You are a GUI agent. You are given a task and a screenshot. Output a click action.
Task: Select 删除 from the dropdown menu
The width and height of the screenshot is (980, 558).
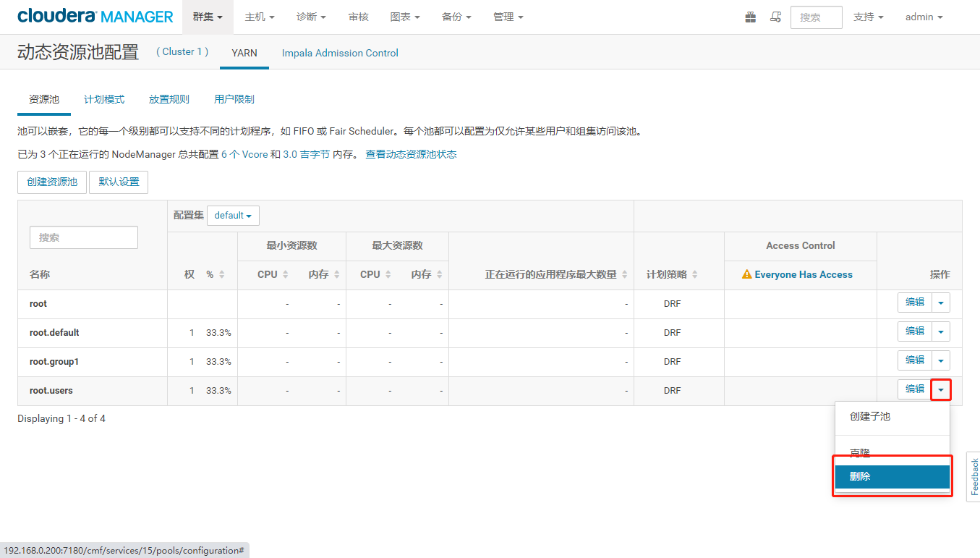pyautogui.click(x=892, y=477)
